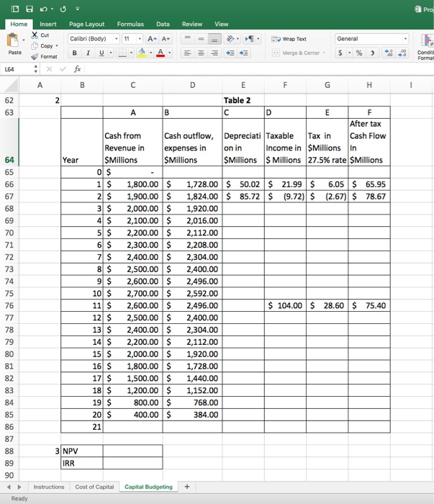Image resolution: width=434 pixels, height=504 pixels.
Task: Open the Review ribbon tab
Action: coord(192,24)
